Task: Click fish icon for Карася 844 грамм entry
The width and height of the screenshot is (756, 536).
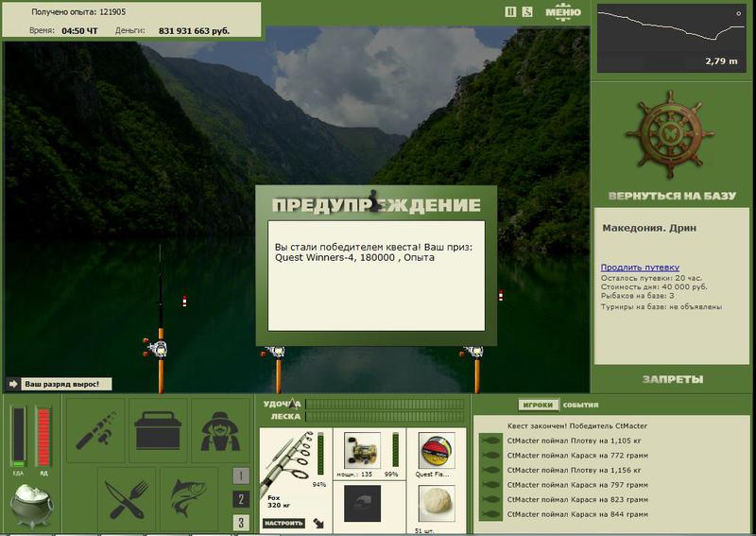Action: [490, 514]
